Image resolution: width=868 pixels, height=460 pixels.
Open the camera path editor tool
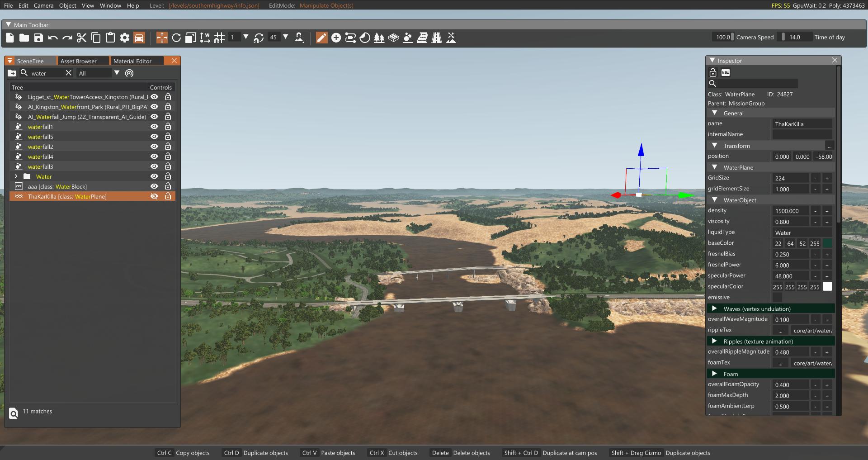(350, 38)
